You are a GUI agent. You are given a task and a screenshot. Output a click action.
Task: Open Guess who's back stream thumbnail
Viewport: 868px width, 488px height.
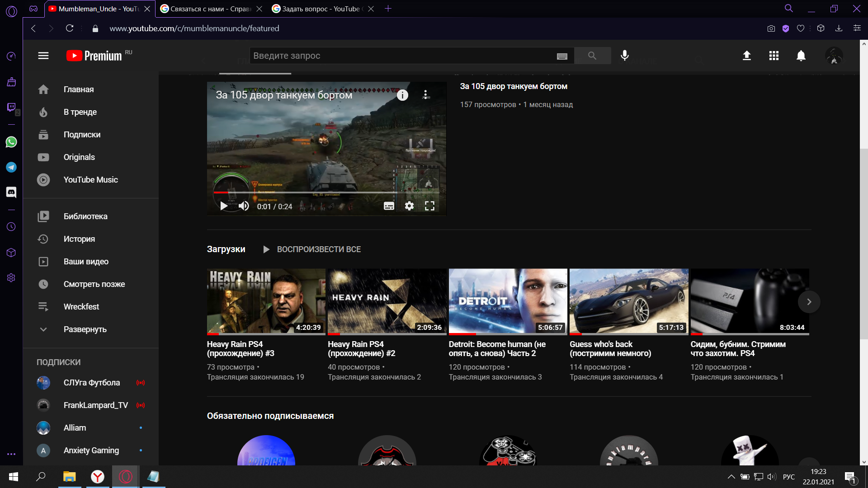(x=629, y=302)
